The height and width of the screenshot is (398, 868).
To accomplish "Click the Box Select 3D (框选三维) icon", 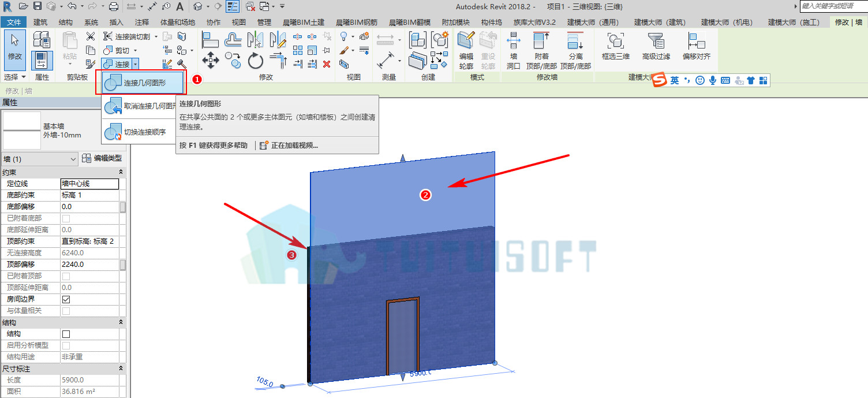I will click(616, 46).
